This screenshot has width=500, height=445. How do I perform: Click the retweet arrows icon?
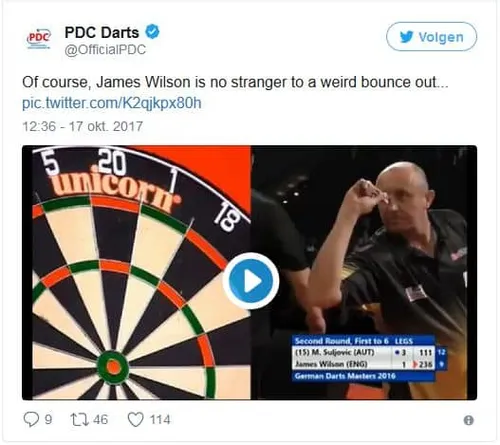80,419
